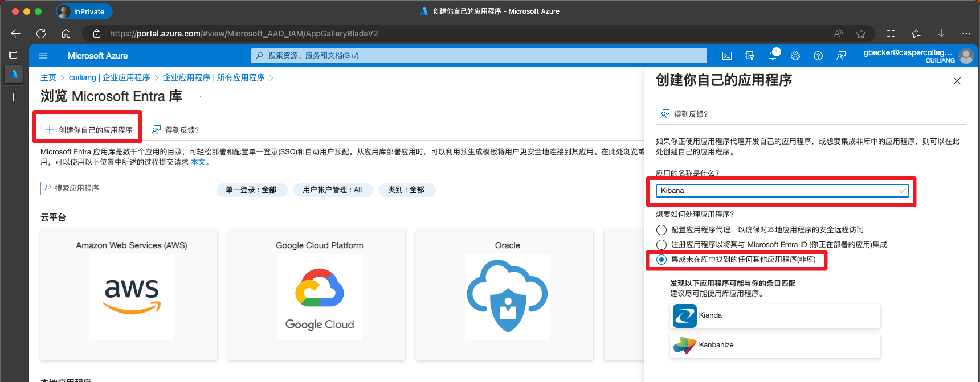Click 创建你自己的应用程序 button
The height and width of the screenshot is (382, 980).
(88, 130)
